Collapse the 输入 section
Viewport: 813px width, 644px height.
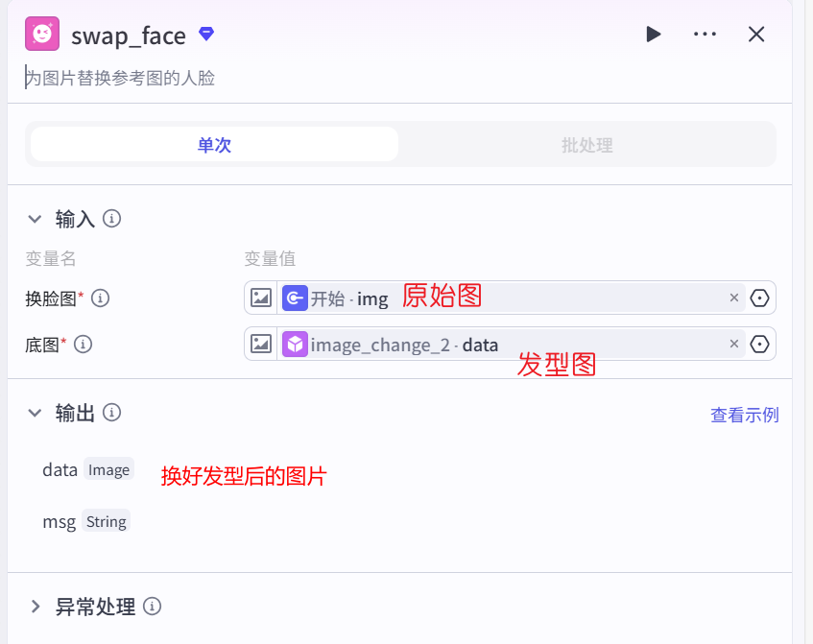(x=36, y=219)
